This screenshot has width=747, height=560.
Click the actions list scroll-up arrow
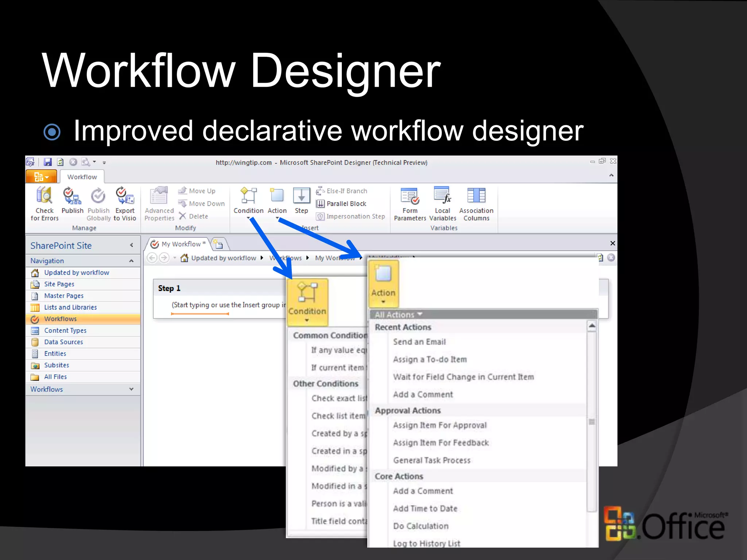(x=592, y=326)
